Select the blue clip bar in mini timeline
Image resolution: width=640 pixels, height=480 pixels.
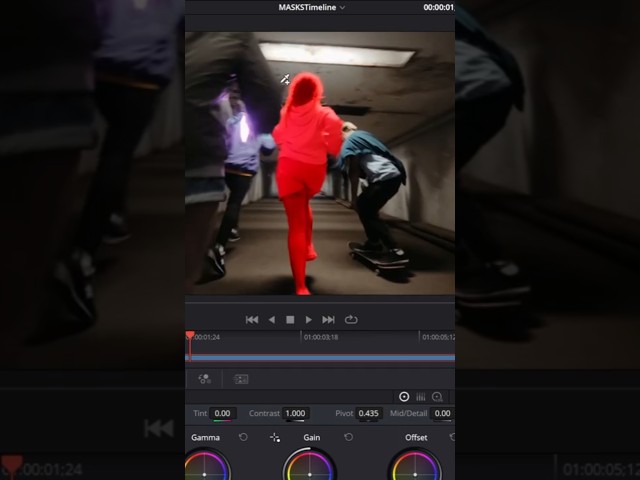[x=320, y=358]
